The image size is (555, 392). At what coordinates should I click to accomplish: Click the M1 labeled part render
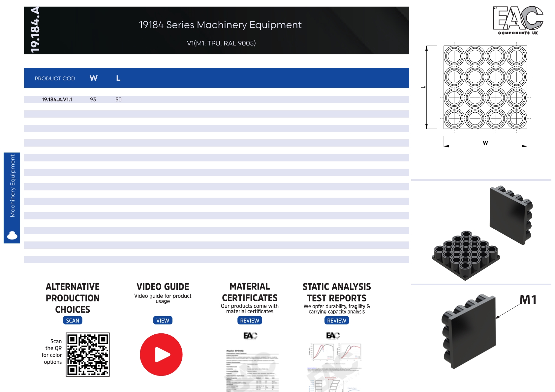coord(469,331)
